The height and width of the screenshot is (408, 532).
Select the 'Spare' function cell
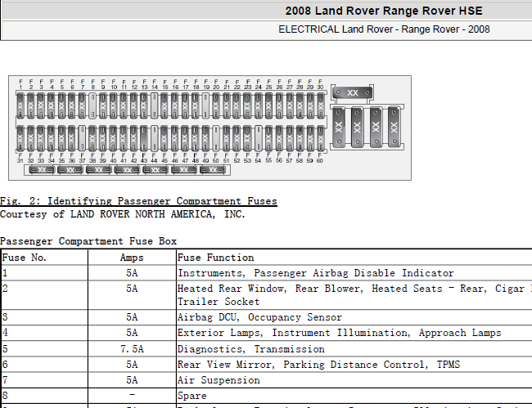(354, 396)
